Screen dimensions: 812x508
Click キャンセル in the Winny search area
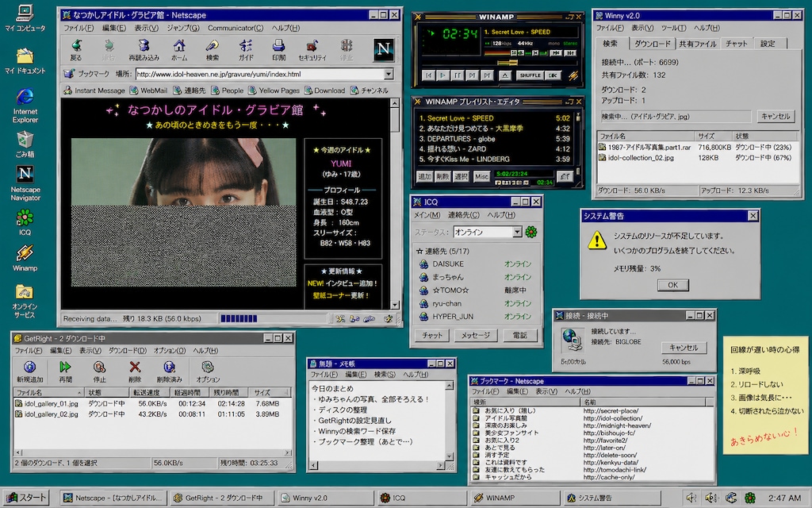[x=776, y=116]
